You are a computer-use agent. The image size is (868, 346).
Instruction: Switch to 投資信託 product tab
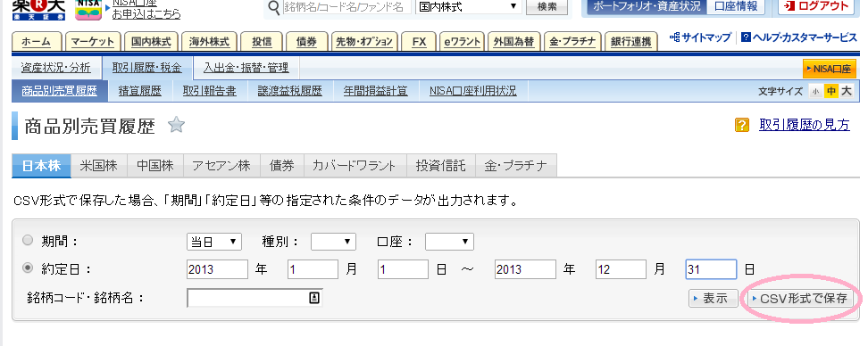point(440,166)
